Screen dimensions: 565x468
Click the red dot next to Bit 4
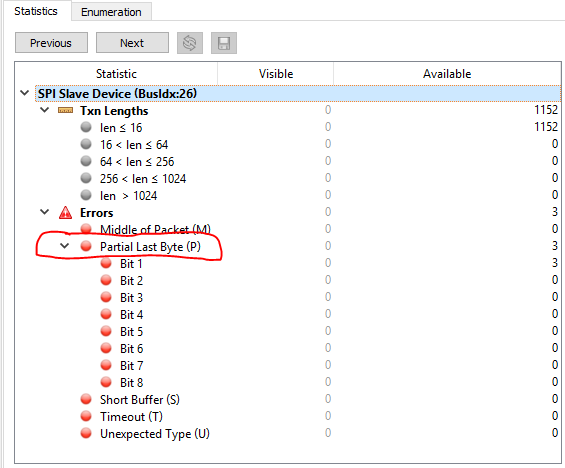[106, 314]
